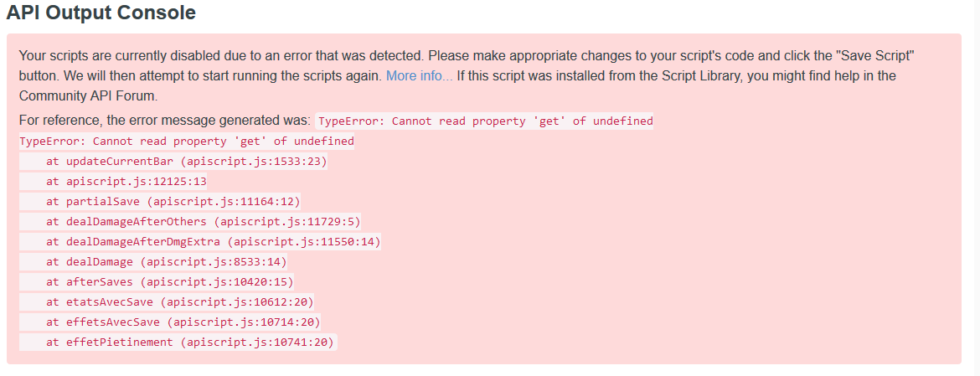Click the effetPietinement trace line
The width and height of the screenshot is (980, 376).
[x=189, y=343]
